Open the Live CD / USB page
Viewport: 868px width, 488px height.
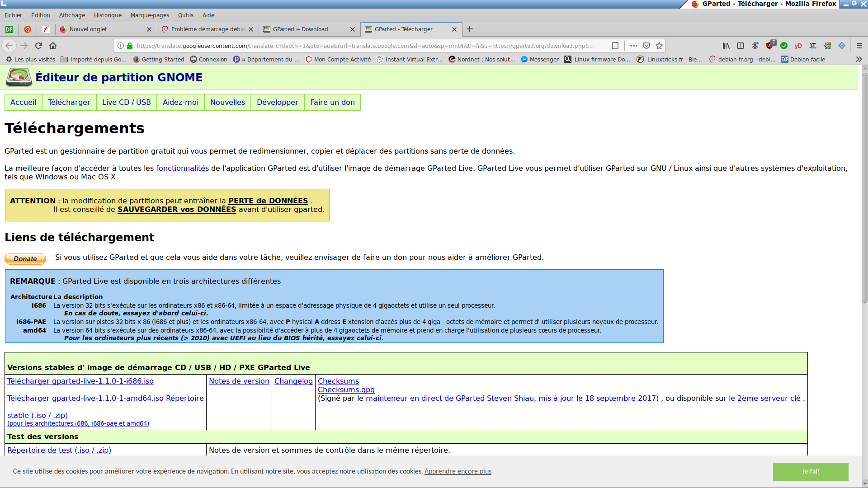pyautogui.click(x=127, y=103)
